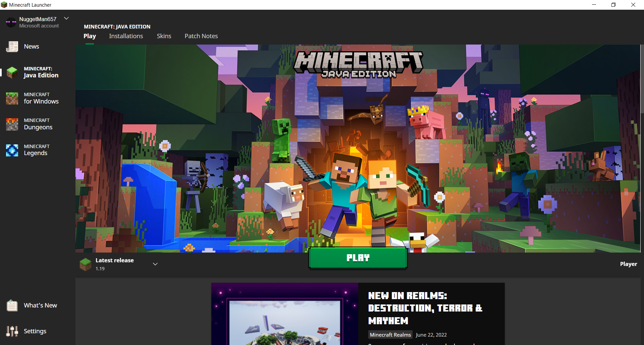Open the New on Realms article headline
The height and width of the screenshot is (345, 644).
[425, 308]
